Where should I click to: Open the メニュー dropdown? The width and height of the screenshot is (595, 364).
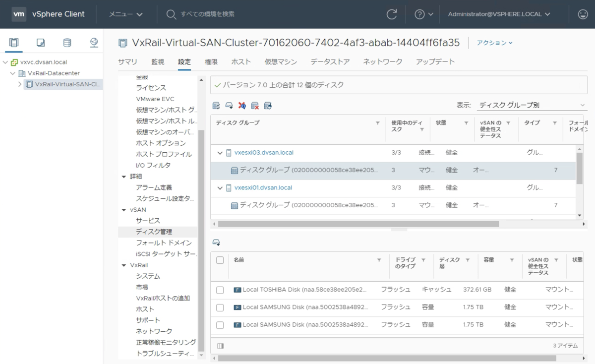126,14
